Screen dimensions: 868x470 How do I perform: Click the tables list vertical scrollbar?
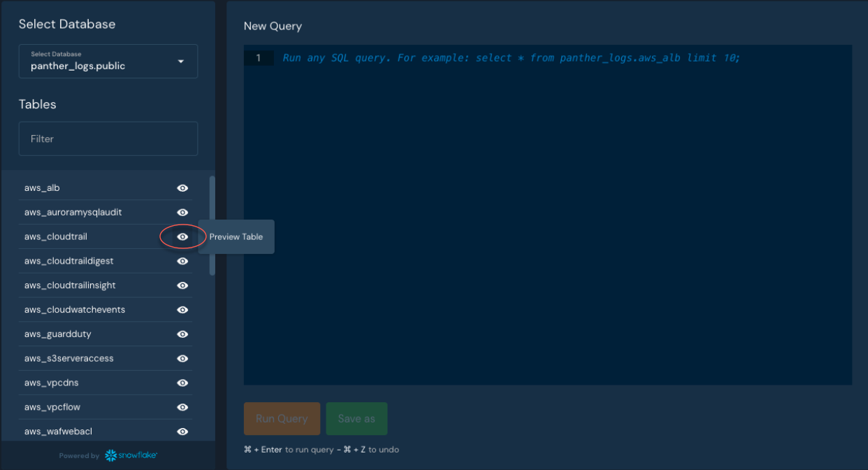[x=212, y=224]
